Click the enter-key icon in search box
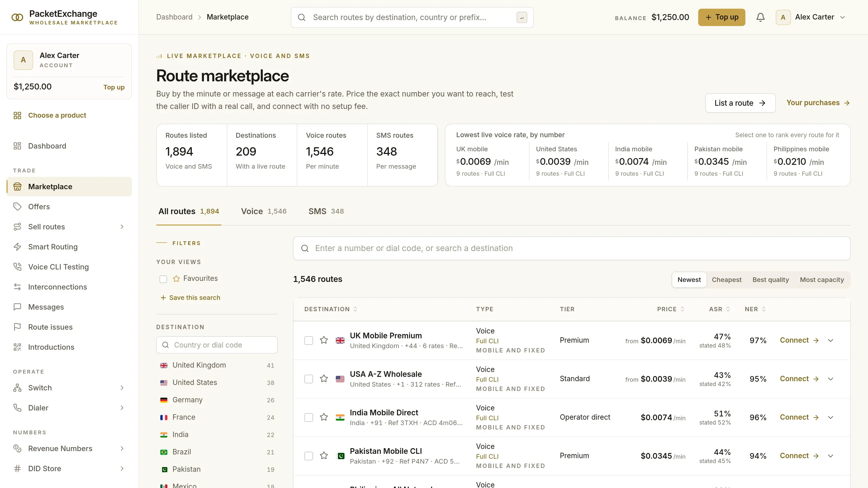The image size is (868, 488). point(522,18)
